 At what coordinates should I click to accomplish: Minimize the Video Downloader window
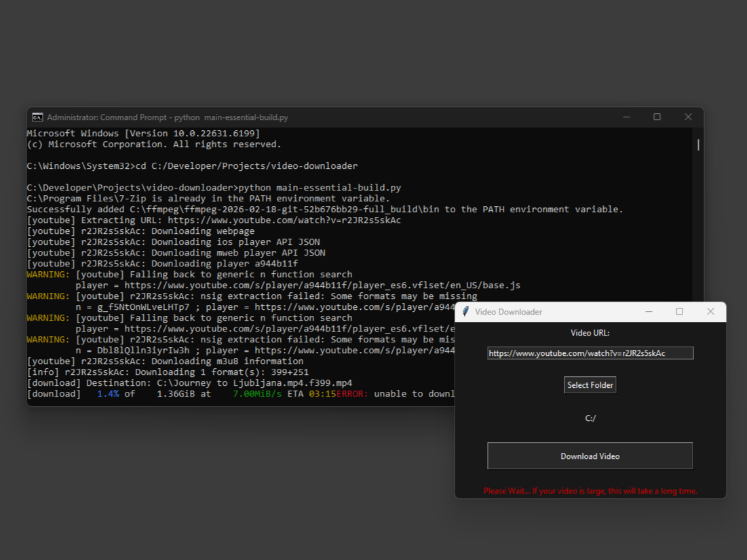coord(649,311)
